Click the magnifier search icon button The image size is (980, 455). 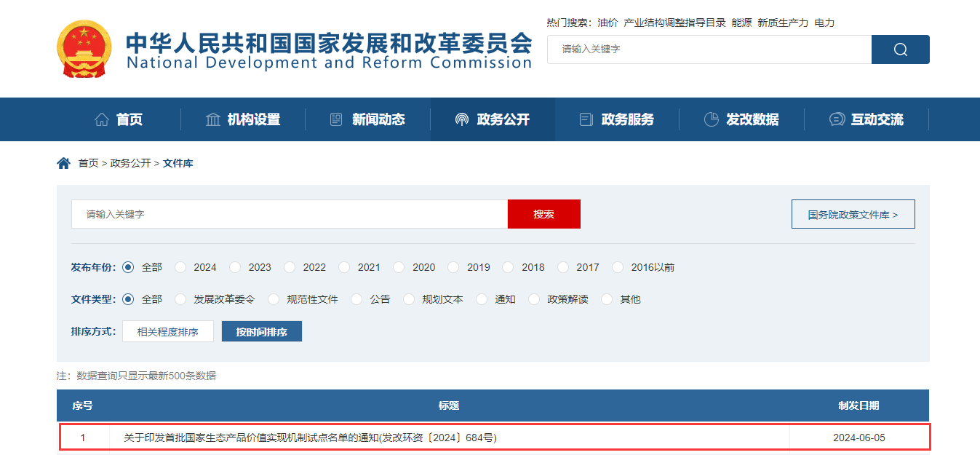(x=900, y=50)
